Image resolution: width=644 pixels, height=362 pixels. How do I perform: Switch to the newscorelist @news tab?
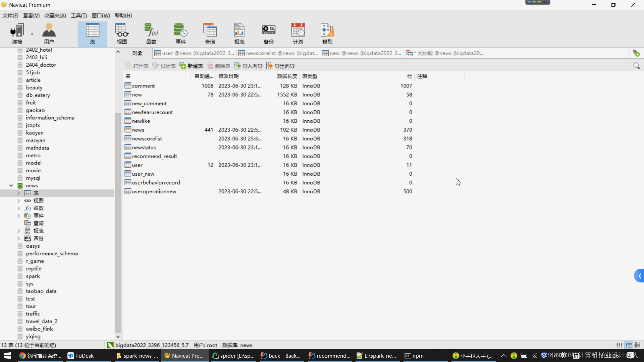(278, 53)
